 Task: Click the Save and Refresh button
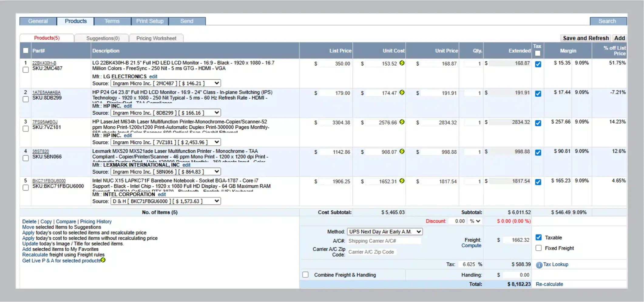click(x=586, y=38)
